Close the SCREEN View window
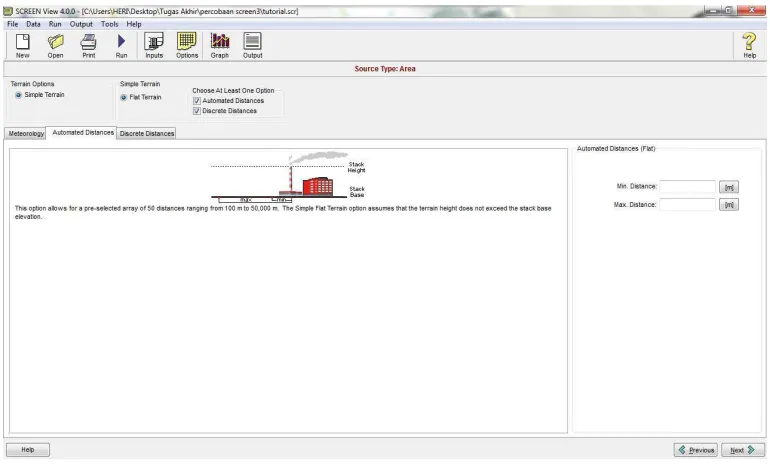Screen dimensions: 770x464 pyautogui.click(x=752, y=10)
